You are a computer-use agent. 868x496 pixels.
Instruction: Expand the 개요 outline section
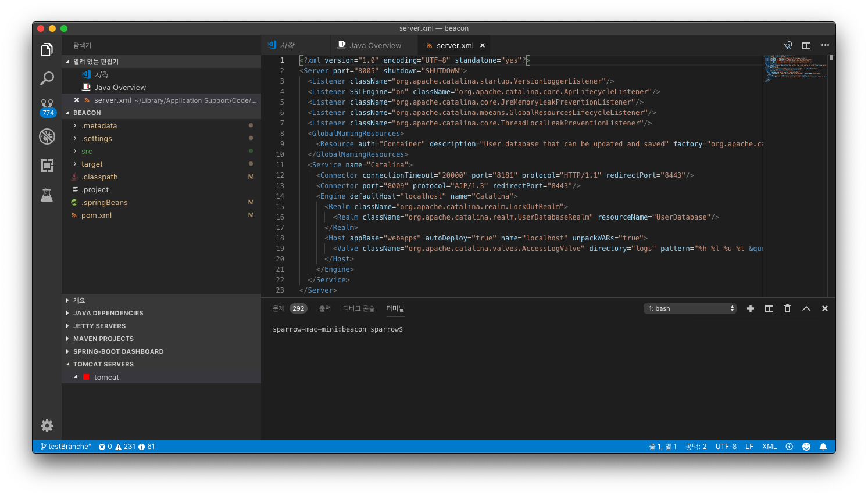pos(162,300)
